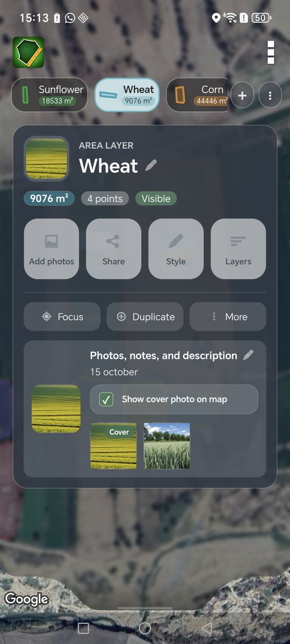
Task: Tap the 15 october date text
Action: pos(114,372)
